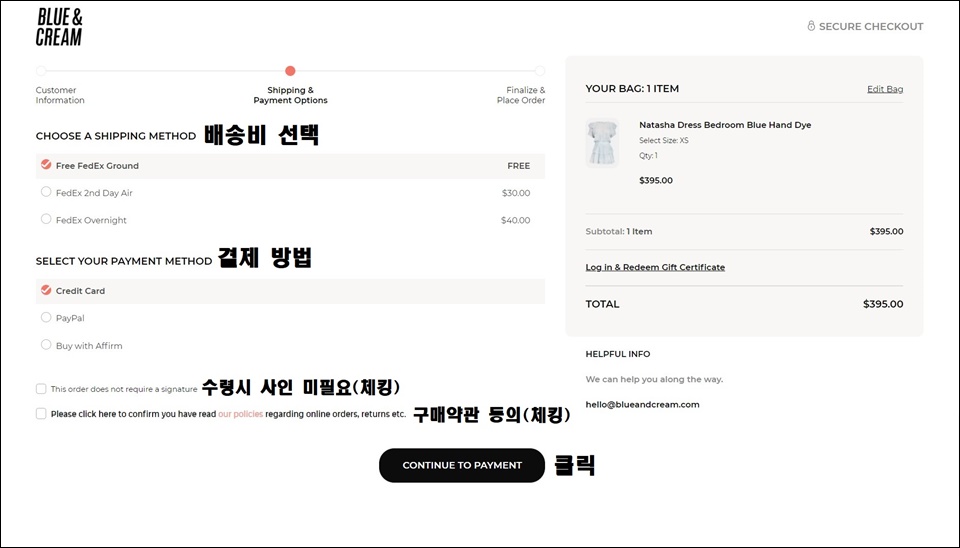Click the $40.00 shipping price

click(x=516, y=220)
